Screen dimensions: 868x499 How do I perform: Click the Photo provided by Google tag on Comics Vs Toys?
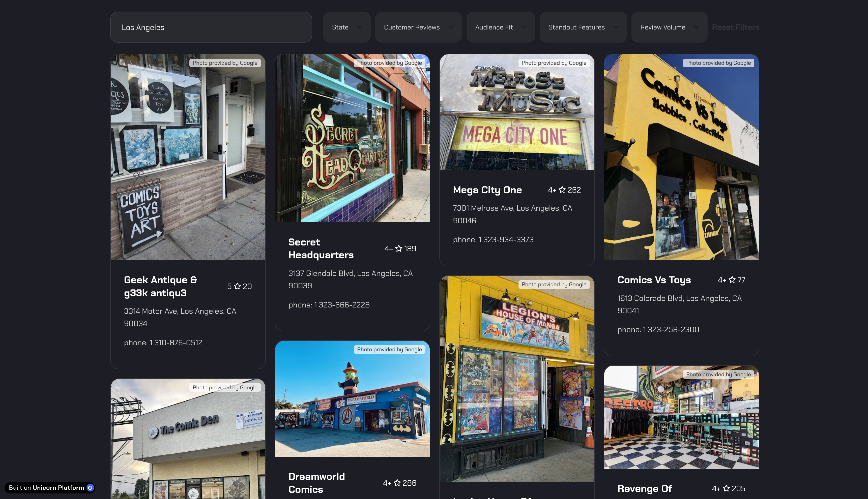click(x=718, y=63)
